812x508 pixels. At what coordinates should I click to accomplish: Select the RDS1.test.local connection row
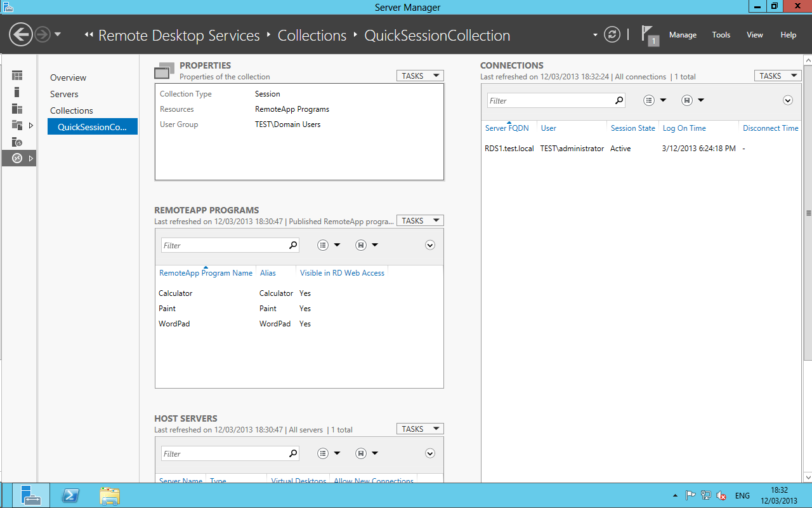(x=641, y=149)
